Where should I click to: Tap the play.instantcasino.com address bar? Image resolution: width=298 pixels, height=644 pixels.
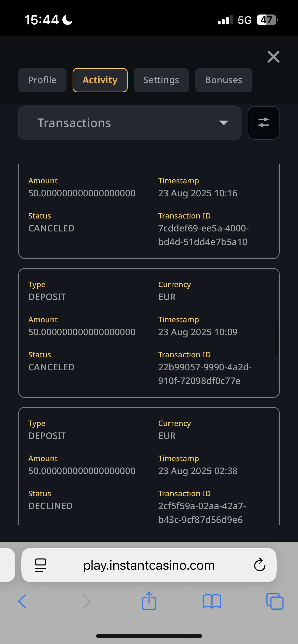(x=149, y=565)
